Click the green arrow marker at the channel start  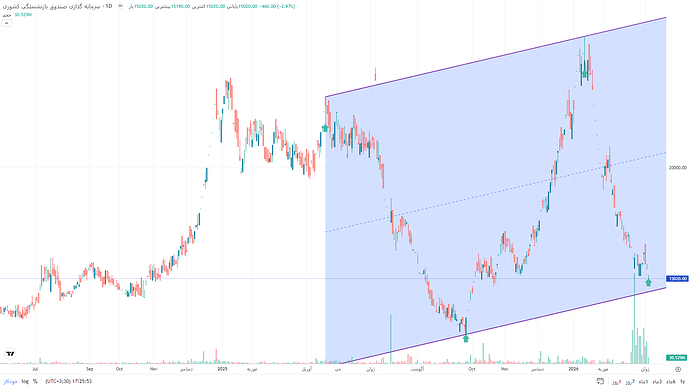(325, 128)
